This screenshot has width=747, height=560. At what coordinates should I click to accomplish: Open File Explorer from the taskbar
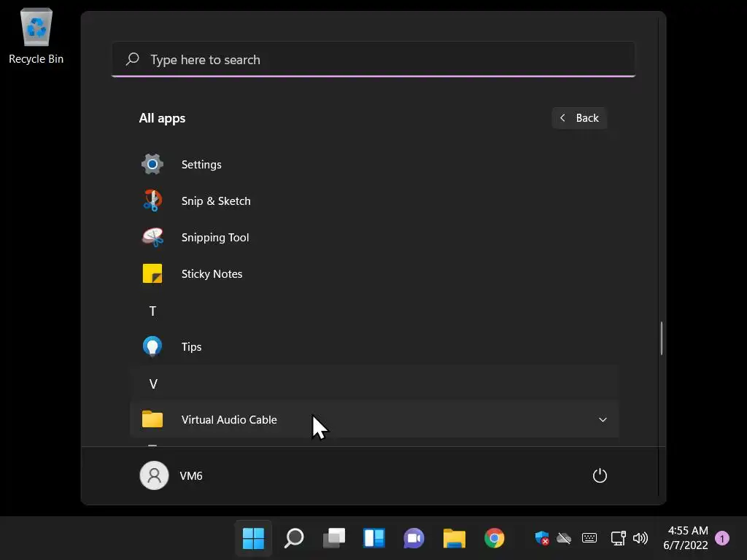[x=454, y=539]
